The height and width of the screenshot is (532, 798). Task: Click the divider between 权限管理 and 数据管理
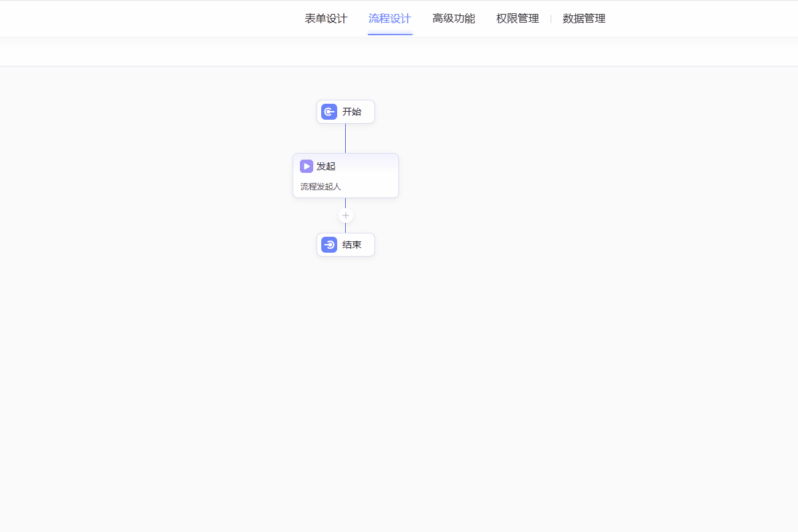[551, 19]
